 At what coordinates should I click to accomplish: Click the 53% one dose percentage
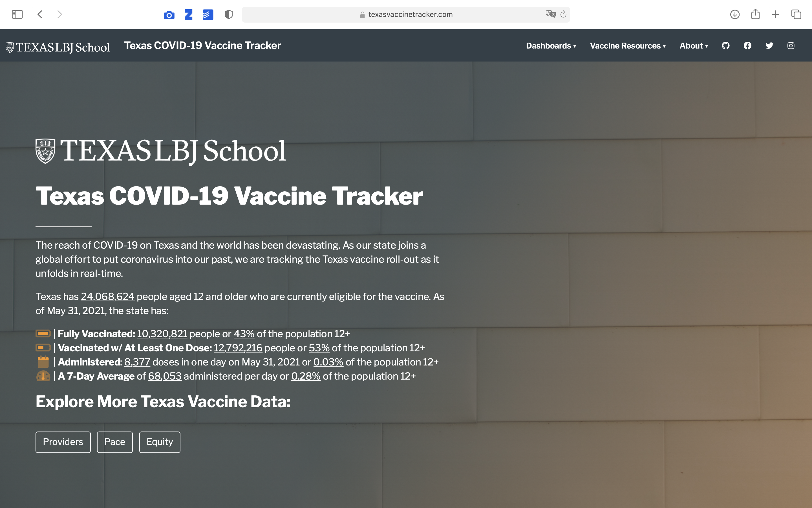[319, 348]
